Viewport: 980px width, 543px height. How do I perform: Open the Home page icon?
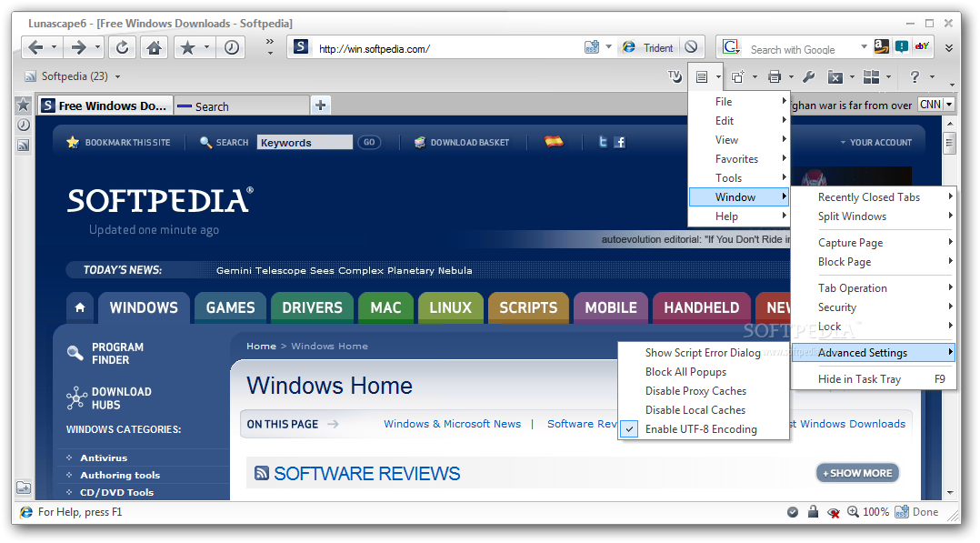pyautogui.click(x=154, y=47)
